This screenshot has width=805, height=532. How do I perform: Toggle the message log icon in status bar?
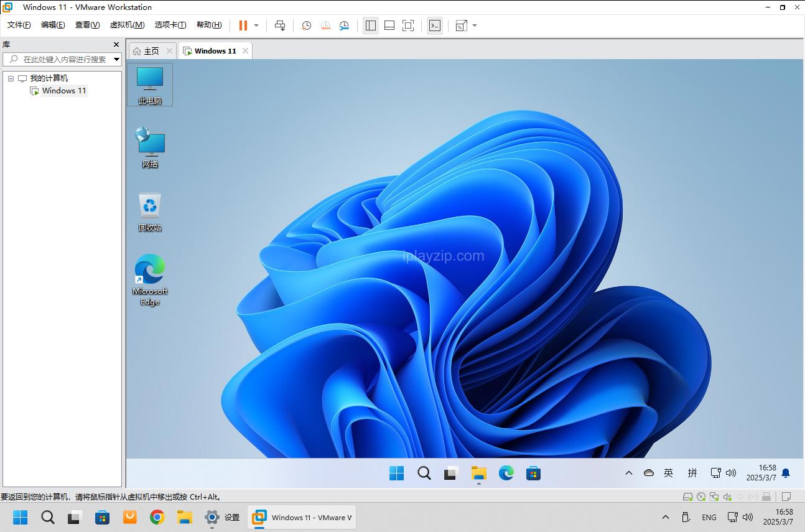tap(786, 497)
